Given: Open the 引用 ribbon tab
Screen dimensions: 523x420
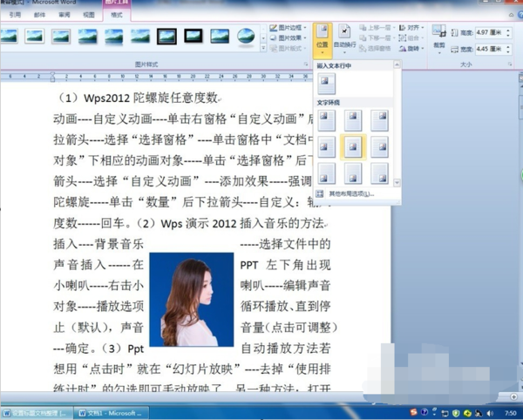Looking at the screenshot, I should [x=15, y=15].
